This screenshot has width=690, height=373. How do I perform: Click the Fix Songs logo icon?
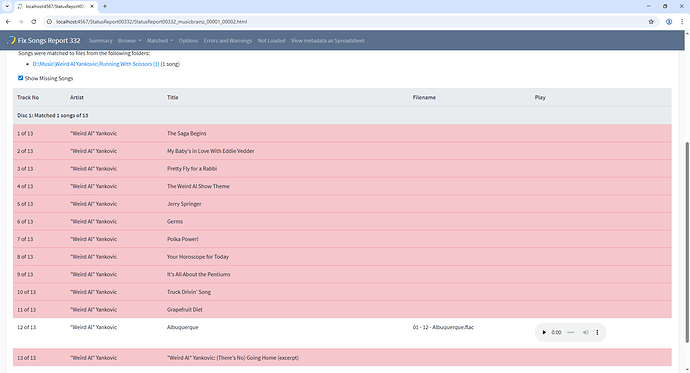pyautogui.click(x=11, y=40)
